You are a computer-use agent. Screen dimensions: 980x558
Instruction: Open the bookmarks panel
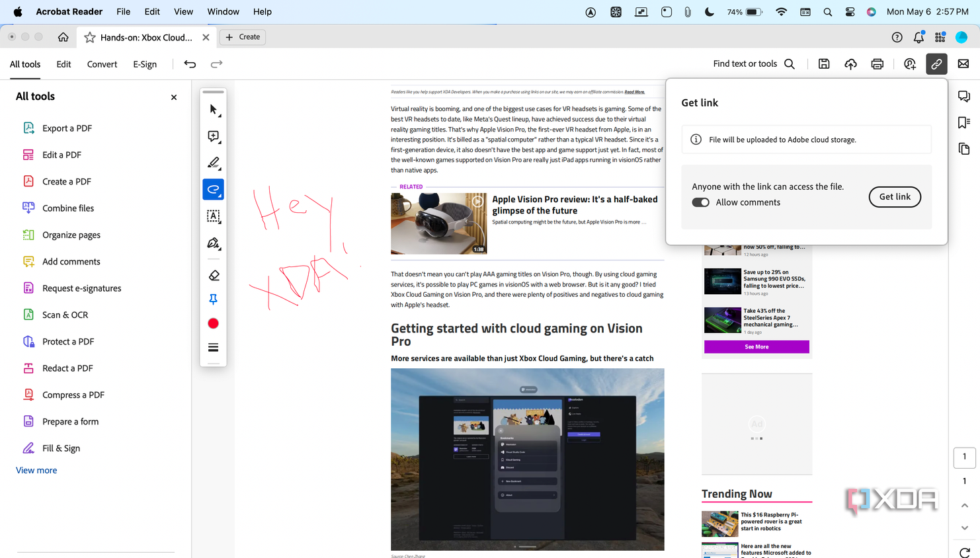tap(964, 123)
